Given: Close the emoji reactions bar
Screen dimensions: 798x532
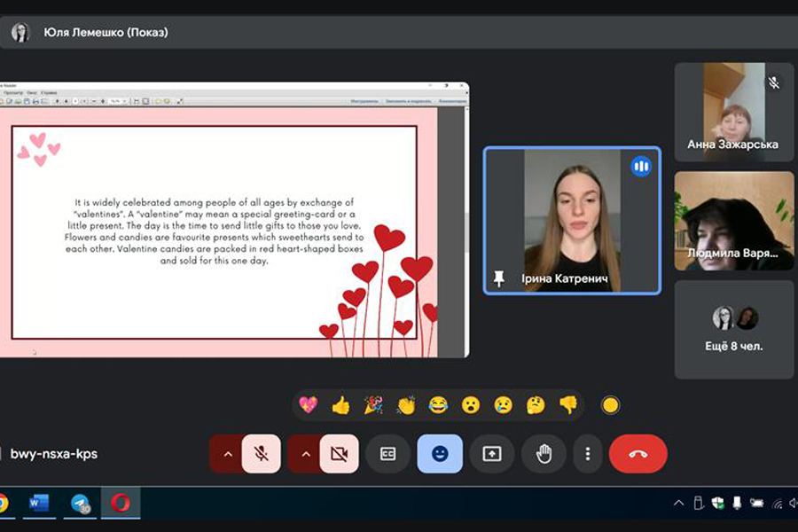Looking at the screenshot, I should [440, 454].
